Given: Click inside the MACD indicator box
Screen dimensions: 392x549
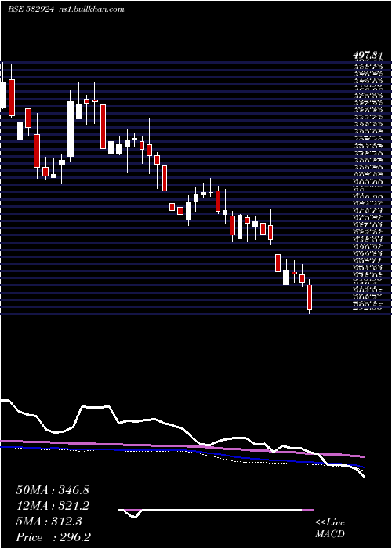Looking at the screenshot, I should pos(216,510).
